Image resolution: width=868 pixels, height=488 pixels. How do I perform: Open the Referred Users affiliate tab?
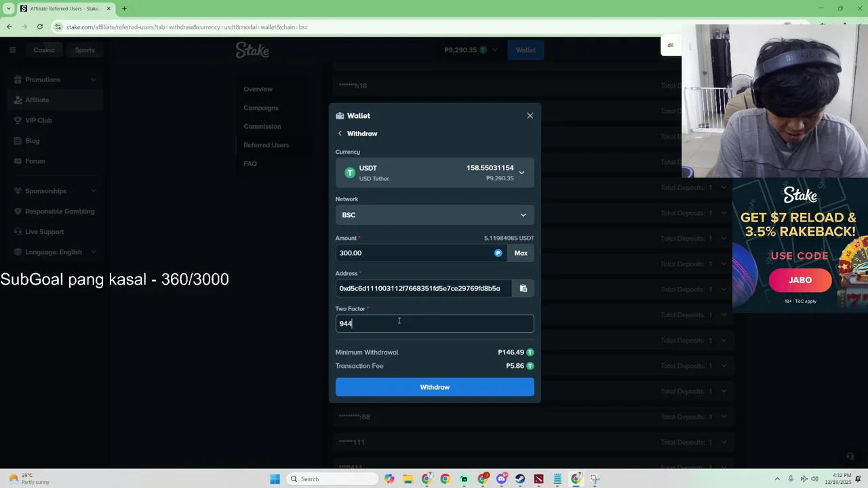(x=266, y=145)
